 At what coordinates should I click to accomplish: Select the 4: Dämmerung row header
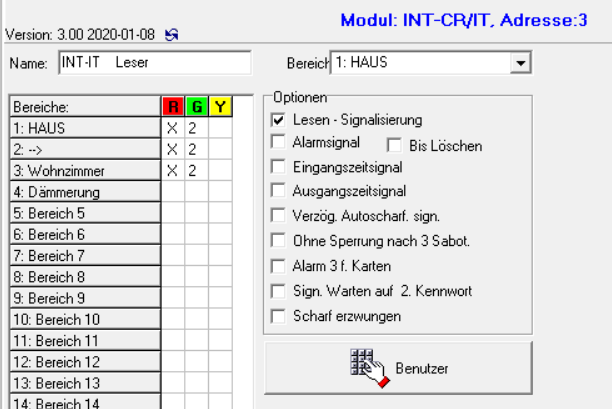(85, 192)
